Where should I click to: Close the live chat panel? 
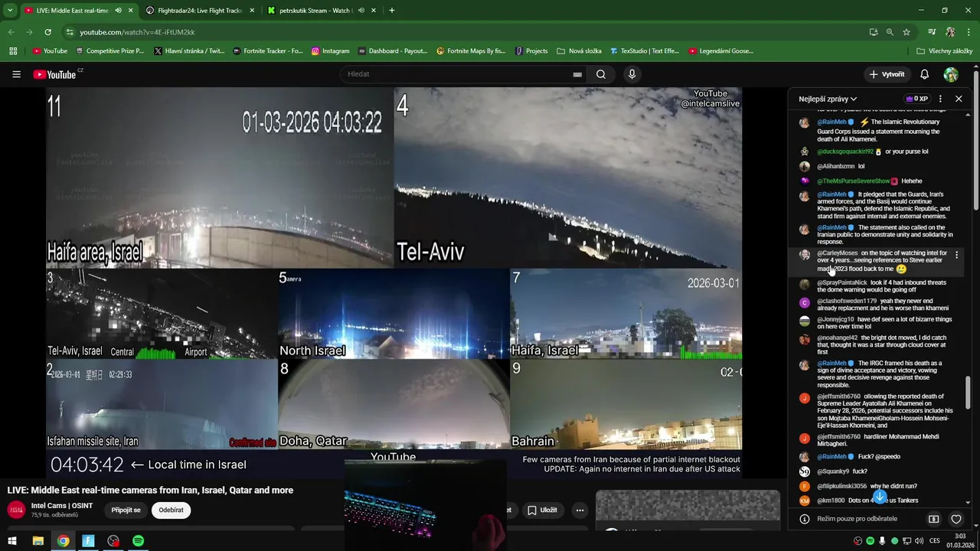pos(959,99)
